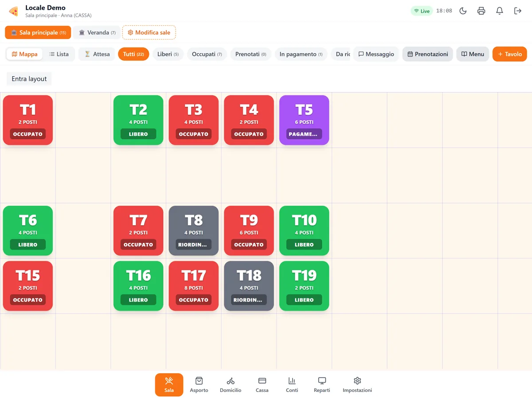Open the Attesa waiting list
The width and height of the screenshot is (532, 399).
click(97, 54)
